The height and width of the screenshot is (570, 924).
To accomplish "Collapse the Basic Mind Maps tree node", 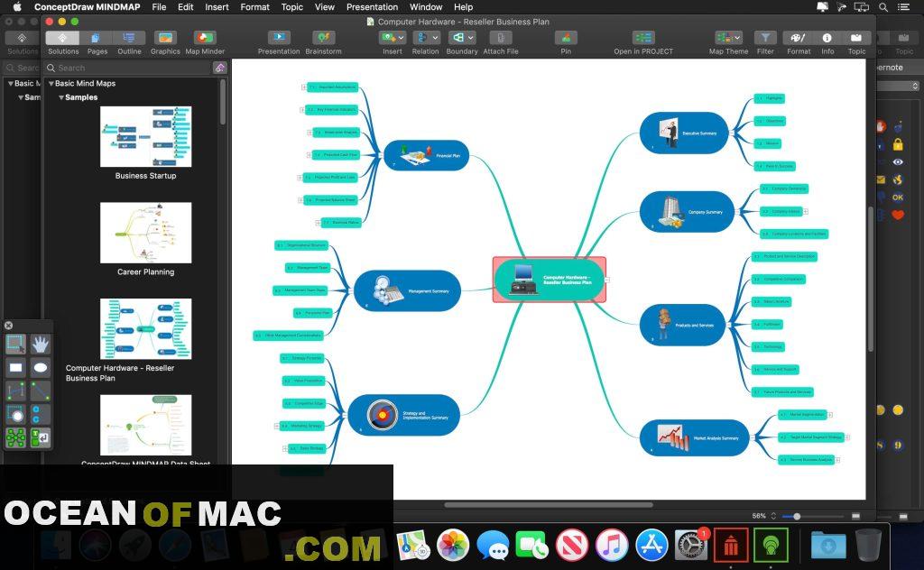I will pos(51,84).
